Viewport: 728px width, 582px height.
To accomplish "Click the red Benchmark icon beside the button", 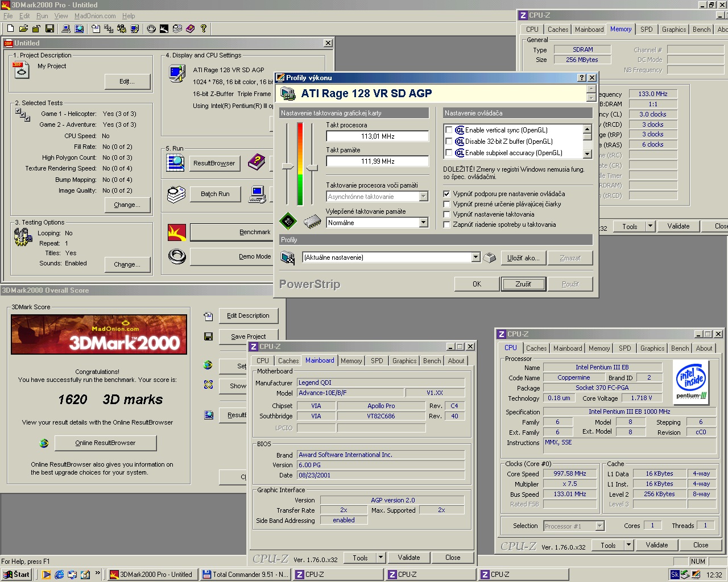I will [x=177, y=232].
